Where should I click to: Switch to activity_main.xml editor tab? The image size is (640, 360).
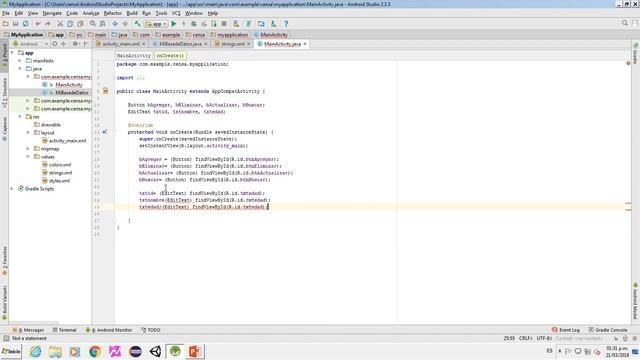point(121,44)
